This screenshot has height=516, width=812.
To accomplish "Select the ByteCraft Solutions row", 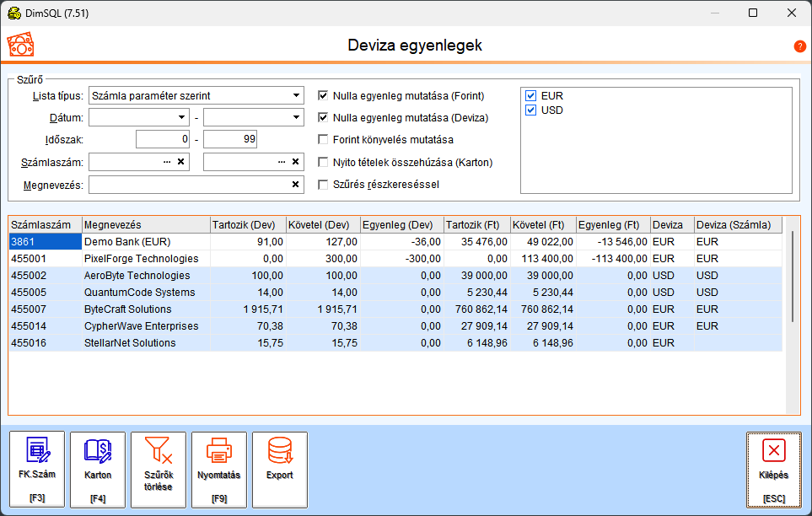I will coord(395,309).
